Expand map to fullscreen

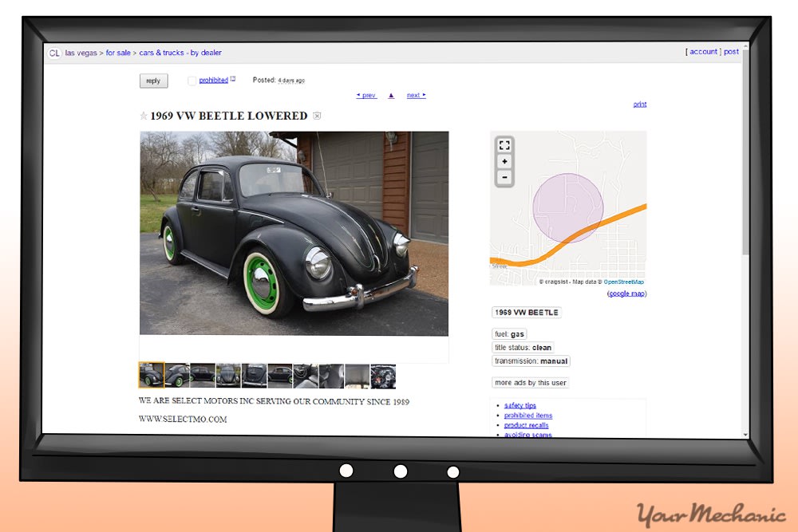click(x=504, y=145)
